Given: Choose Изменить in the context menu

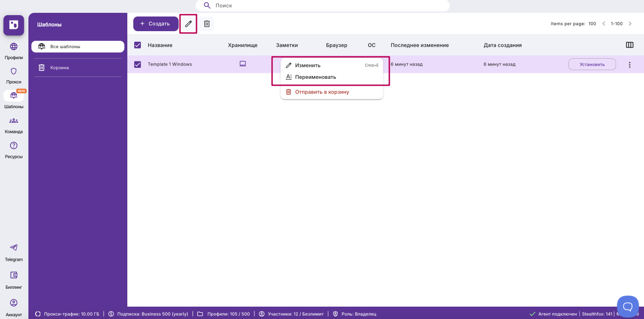Looking at the screenshot, I should pos(332,65).
